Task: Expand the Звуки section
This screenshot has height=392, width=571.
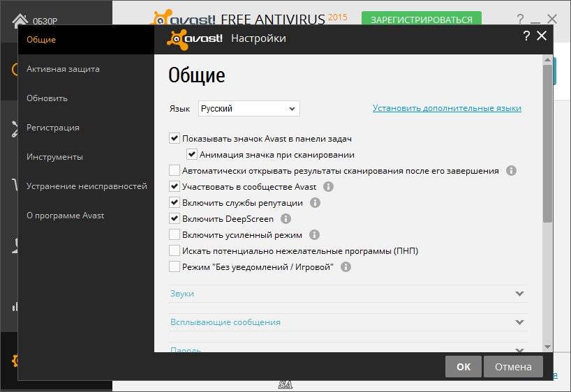Action: click(348, 294)
